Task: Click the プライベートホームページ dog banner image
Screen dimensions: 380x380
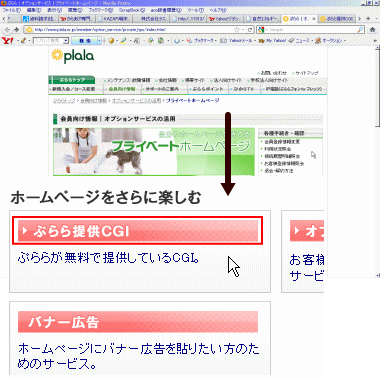Action: click(154, 152)
